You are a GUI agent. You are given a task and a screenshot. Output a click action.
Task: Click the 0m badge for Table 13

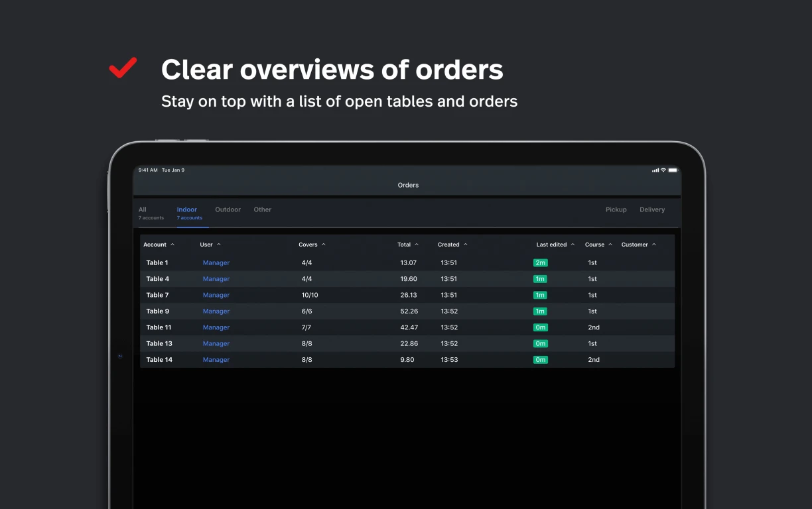click(541, 344)
